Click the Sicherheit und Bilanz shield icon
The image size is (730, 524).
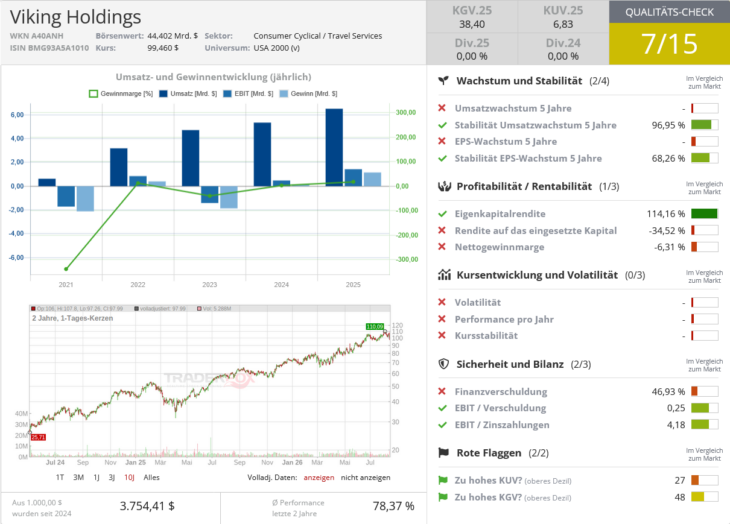[x=444, y=364]
